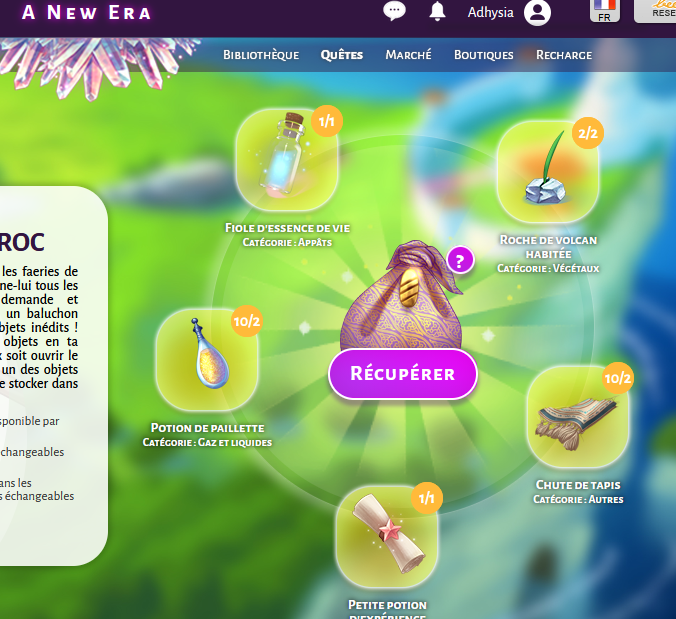Viewport: 676px width, 619px height.
Task: Click the 'Chute de tapis' label
Action: coord(578,485)
